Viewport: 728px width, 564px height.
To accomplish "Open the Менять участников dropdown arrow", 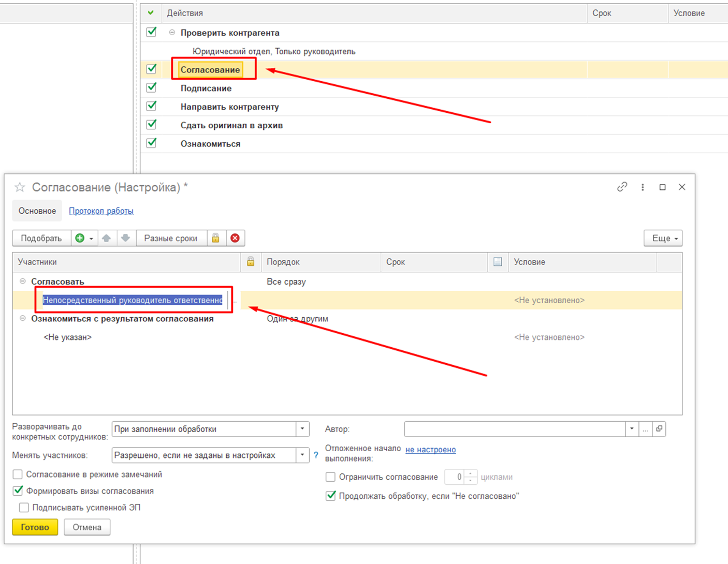I will click(302, 455).
